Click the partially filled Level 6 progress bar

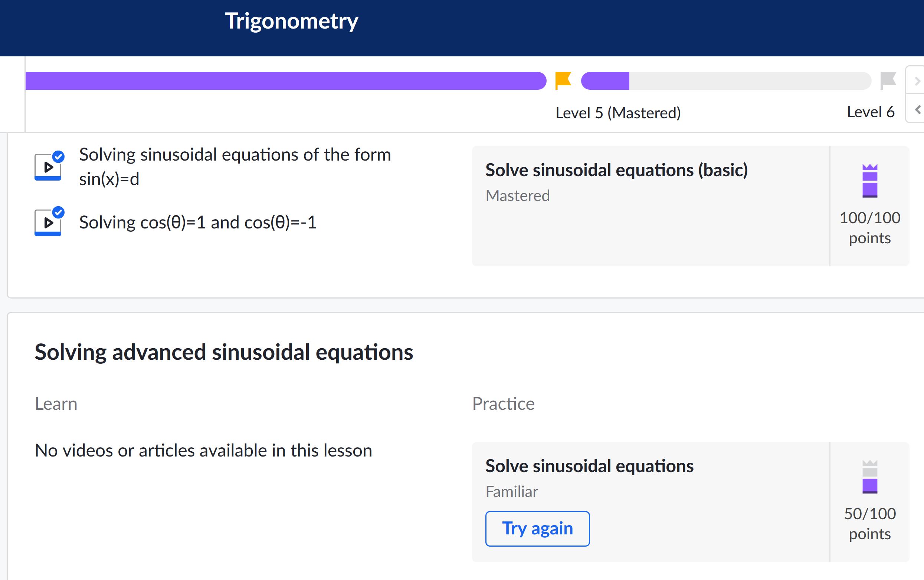click(726, 80)
